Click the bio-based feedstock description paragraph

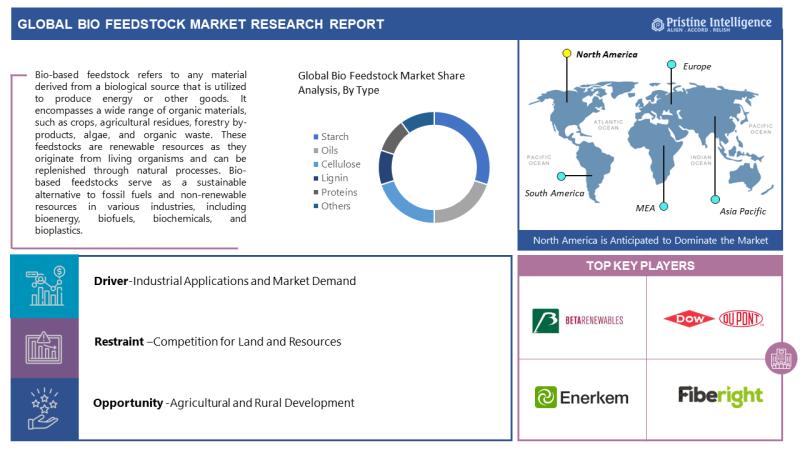141,153
